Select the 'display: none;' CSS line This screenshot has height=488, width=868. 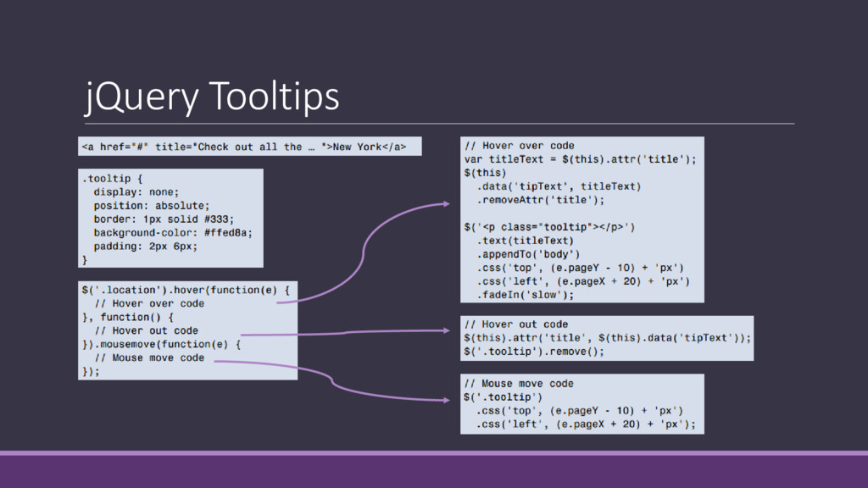click(x=136, y=192)
